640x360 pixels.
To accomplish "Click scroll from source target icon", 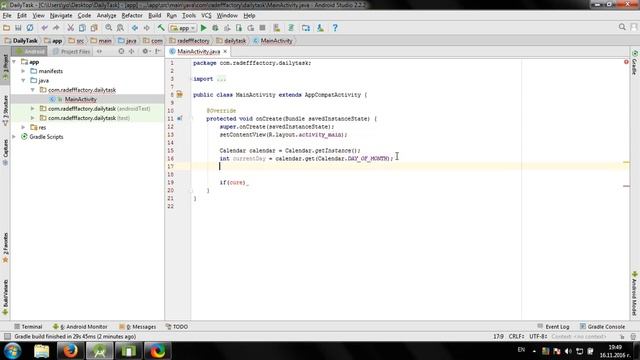I will (121, 51).
